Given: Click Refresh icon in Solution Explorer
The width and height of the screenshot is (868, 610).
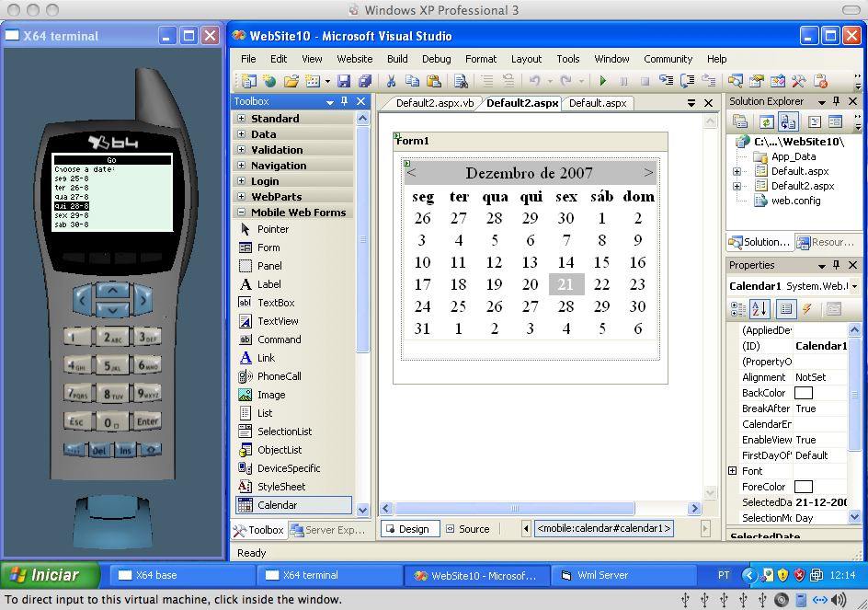Looking at the screenshot, I should point(766,121).
